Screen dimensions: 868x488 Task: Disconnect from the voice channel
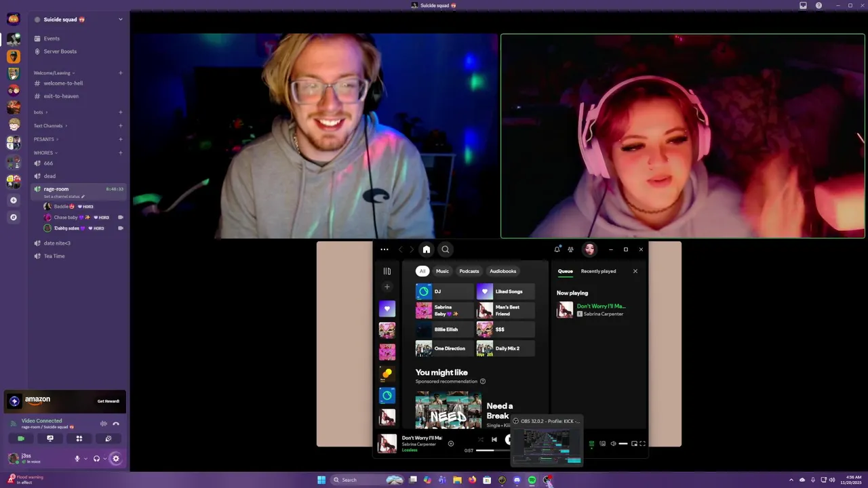click(x=116, y=424)
